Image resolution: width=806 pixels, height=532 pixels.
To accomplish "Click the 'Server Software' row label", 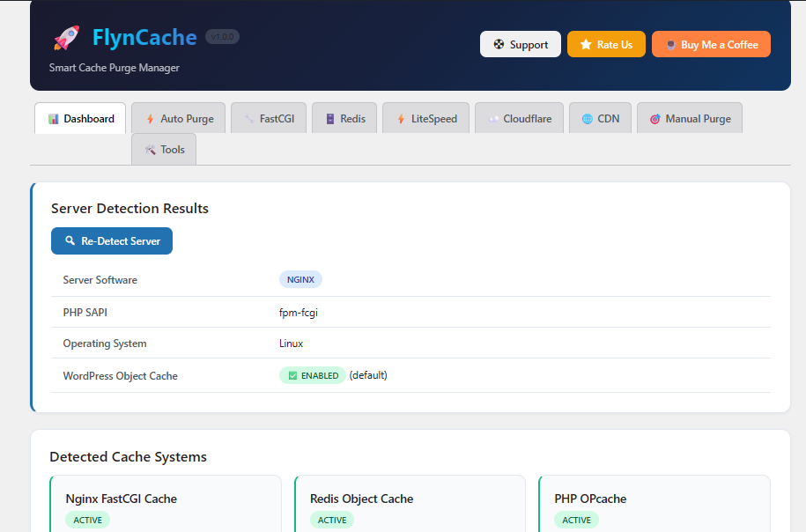I will point(100,280).
